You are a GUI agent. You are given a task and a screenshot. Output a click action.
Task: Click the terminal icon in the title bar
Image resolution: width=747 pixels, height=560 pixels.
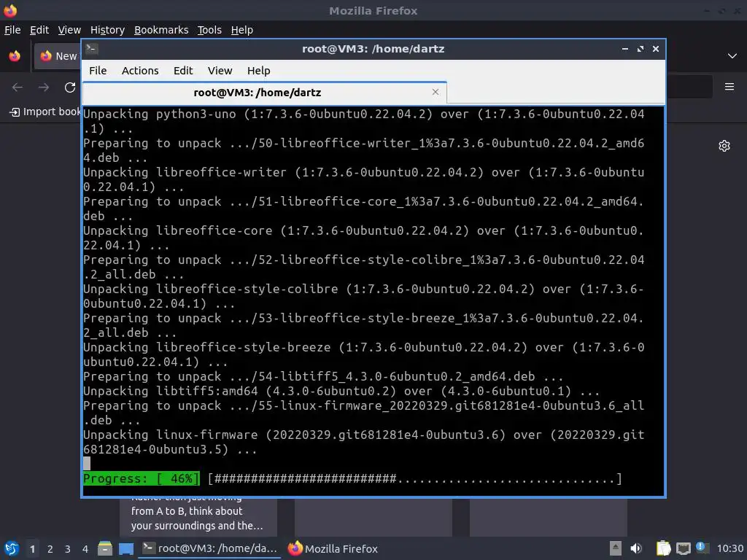click(92, 49)
